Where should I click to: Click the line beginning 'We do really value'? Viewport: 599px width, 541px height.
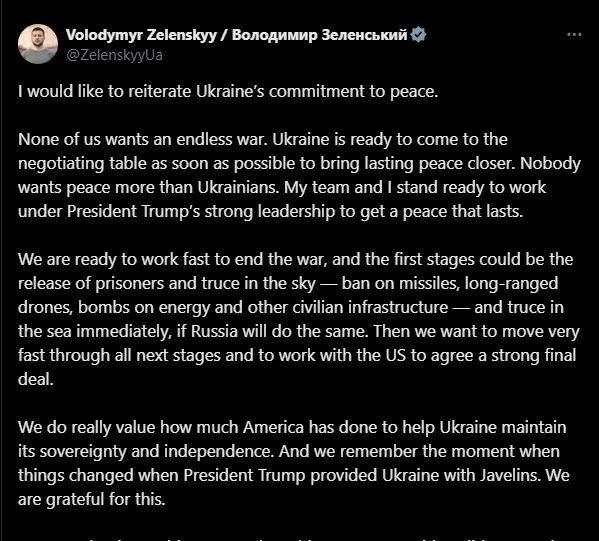(x=292, y=427)
